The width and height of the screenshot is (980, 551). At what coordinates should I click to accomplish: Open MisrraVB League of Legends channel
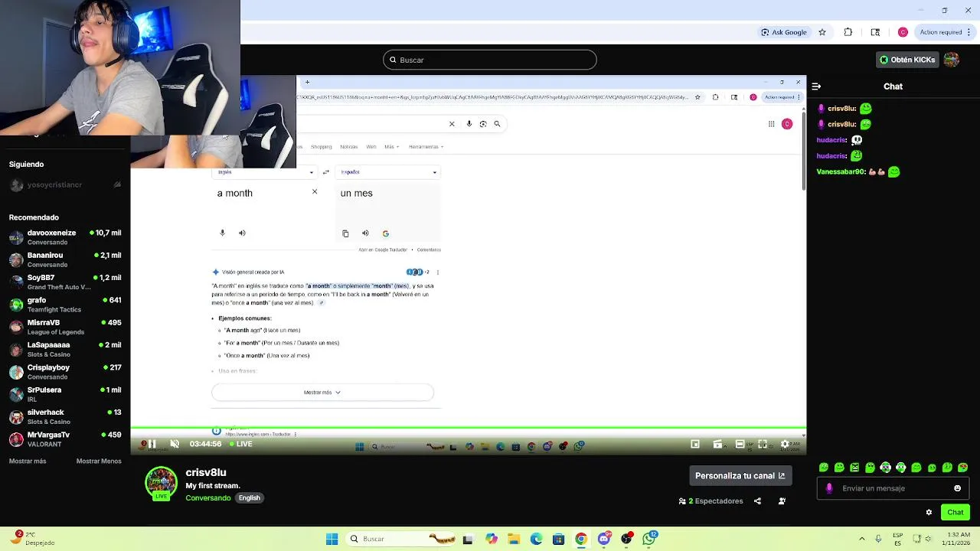click(x=65, y=327)
